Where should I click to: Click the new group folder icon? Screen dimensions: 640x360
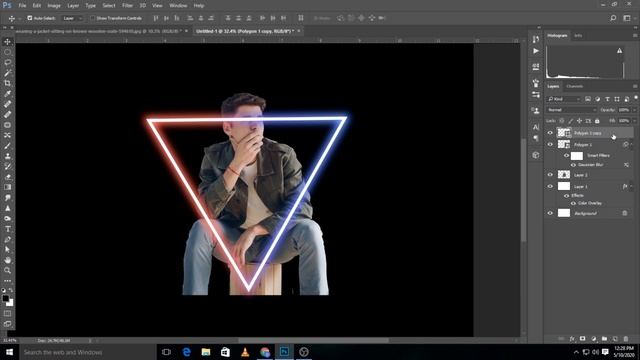604,339
